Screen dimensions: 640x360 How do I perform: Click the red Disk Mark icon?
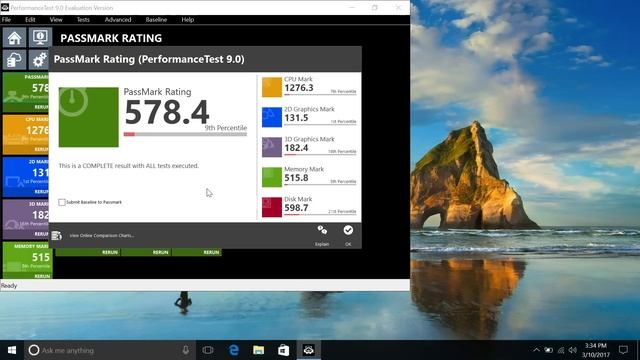(x=272, y=207)
